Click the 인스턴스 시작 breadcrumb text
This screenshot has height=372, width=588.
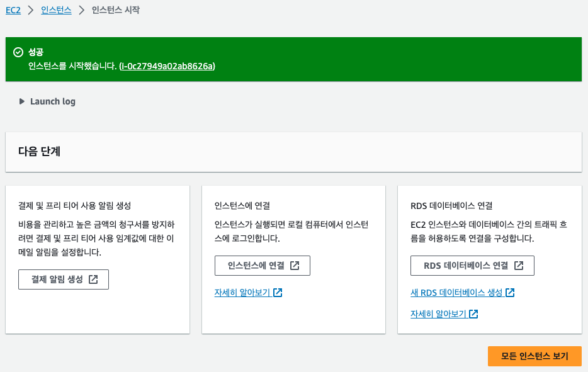point(115,10)
